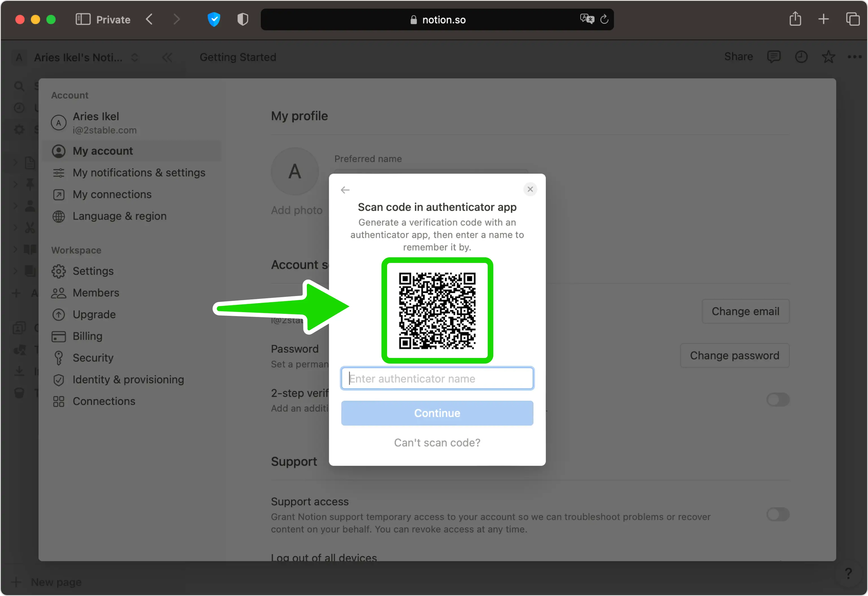Open the Members section

133,293
